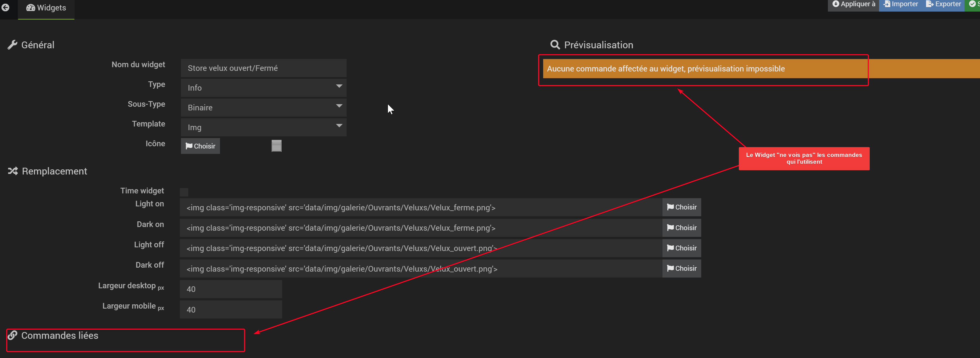Click Choisir for Dark off
The height and width of the screenshot is (358, 980).
(681, 268)
